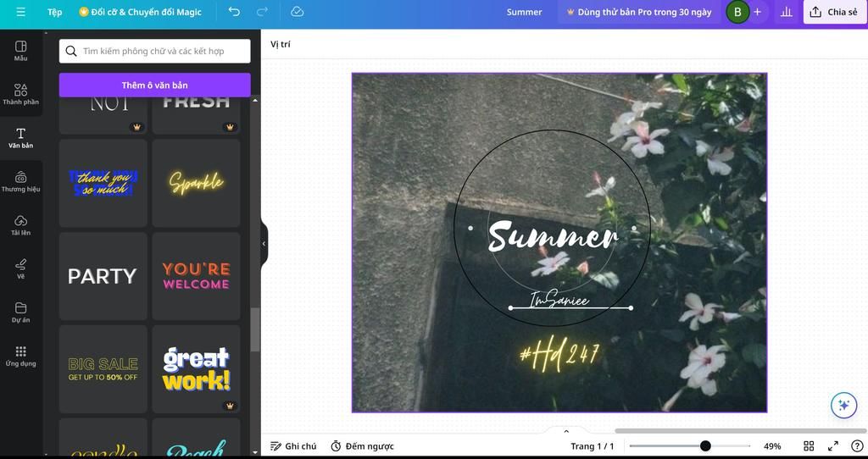Open the Vẽ draw tool
Screen dimensions: 868x459
pos(21,268)
